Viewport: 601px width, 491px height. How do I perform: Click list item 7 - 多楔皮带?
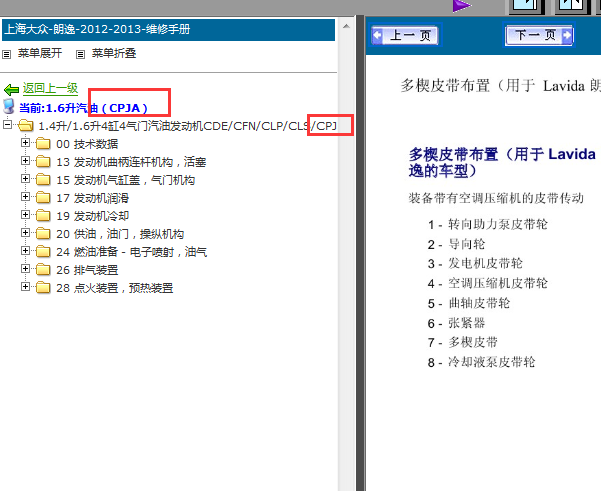[462, 342]
